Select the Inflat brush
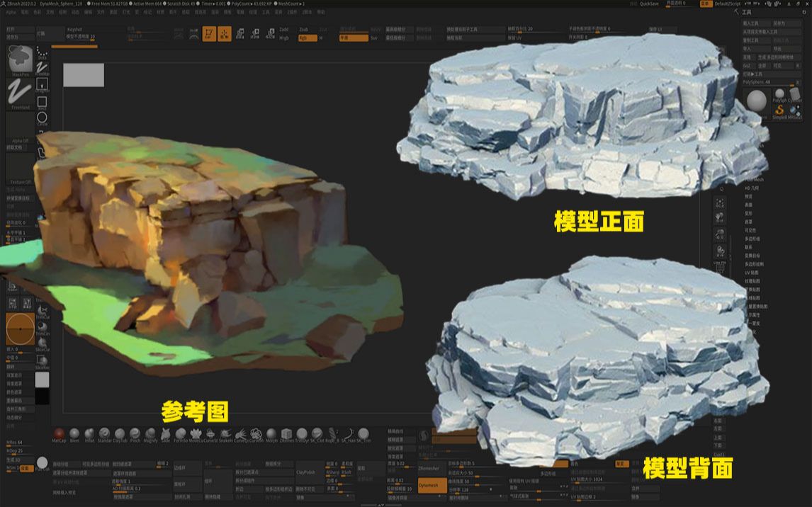 [89, 433]
